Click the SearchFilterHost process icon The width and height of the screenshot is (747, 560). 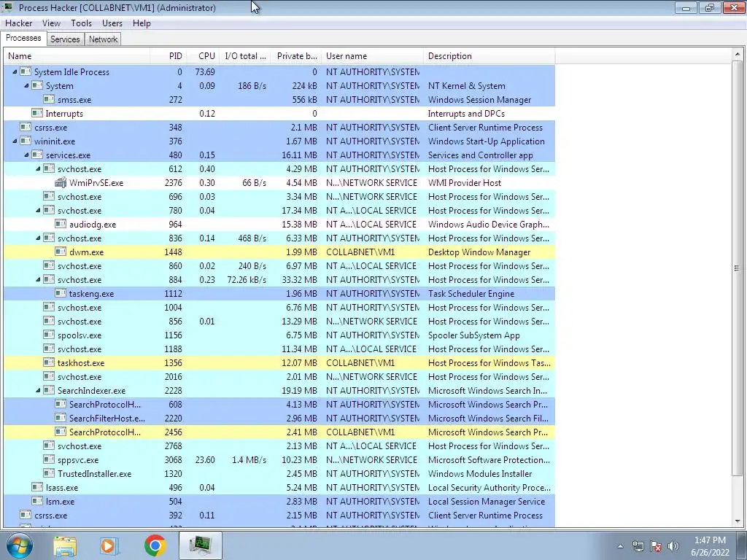61,418
